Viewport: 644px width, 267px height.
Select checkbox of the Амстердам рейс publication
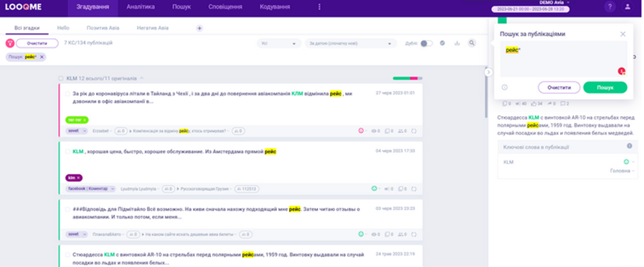click(x=67, y=151)
